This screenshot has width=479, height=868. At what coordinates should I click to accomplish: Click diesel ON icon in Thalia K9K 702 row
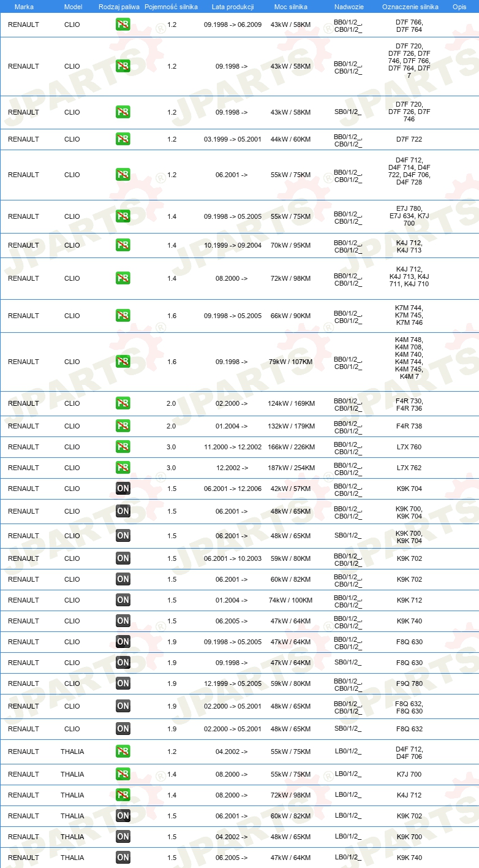click(123, 816)
